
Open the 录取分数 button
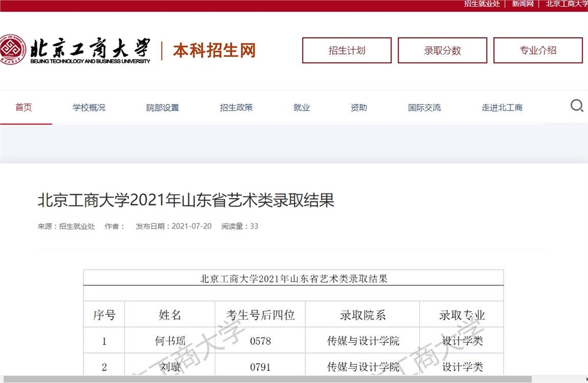pos(443,50)
